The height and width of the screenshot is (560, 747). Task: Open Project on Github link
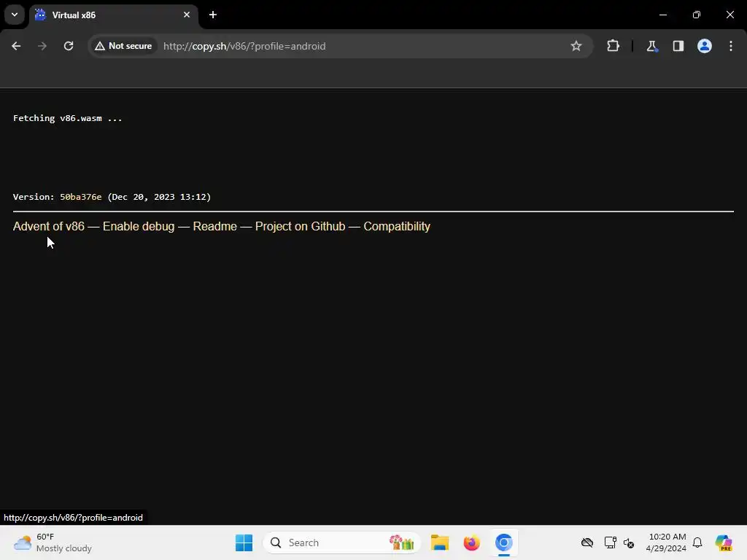click(300, 226)
